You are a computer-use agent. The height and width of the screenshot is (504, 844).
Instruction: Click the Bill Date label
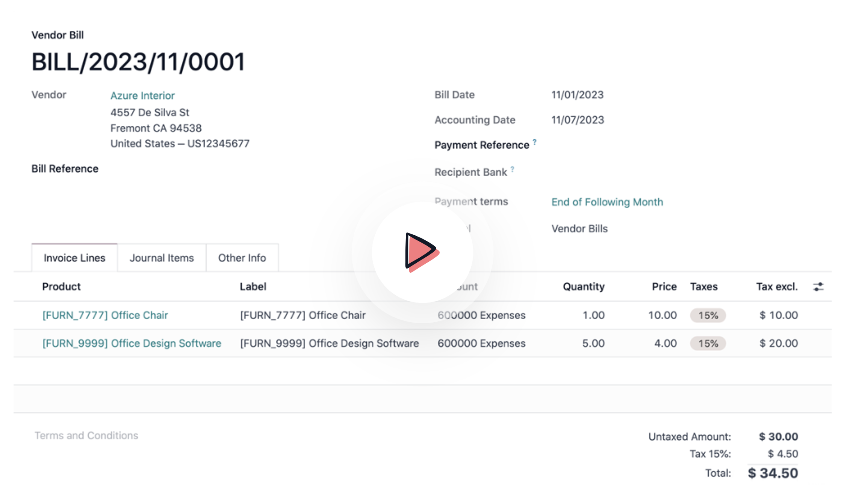click(454, 95)
